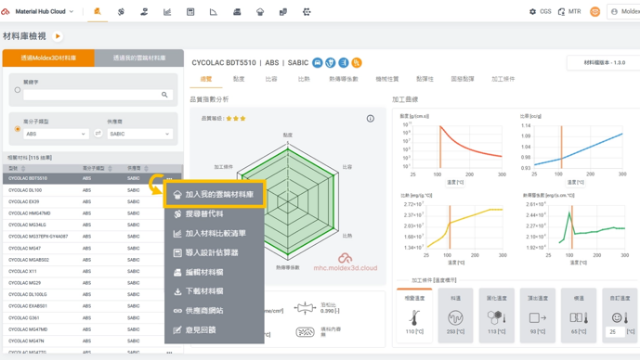The image size is (640, 360).
Task: Click the orange round badge after SABIC title
Action: click(356, 63)
